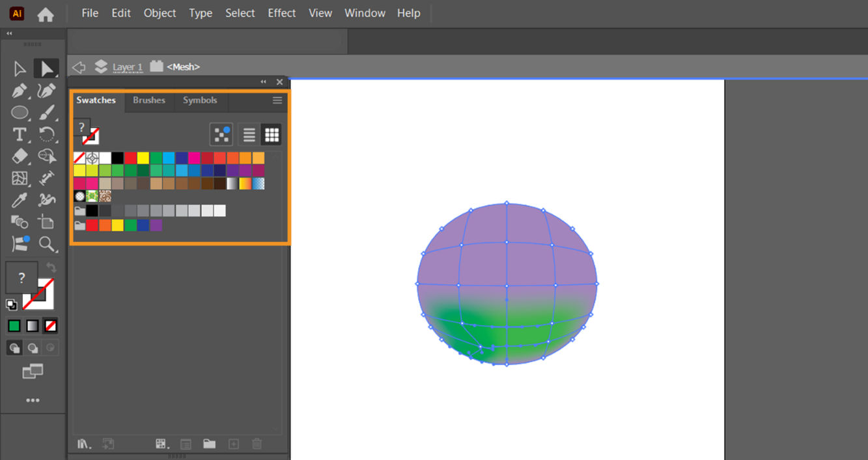Enable Draw Behind mode
Screen dimensions: 868x460
coord(33,348)
